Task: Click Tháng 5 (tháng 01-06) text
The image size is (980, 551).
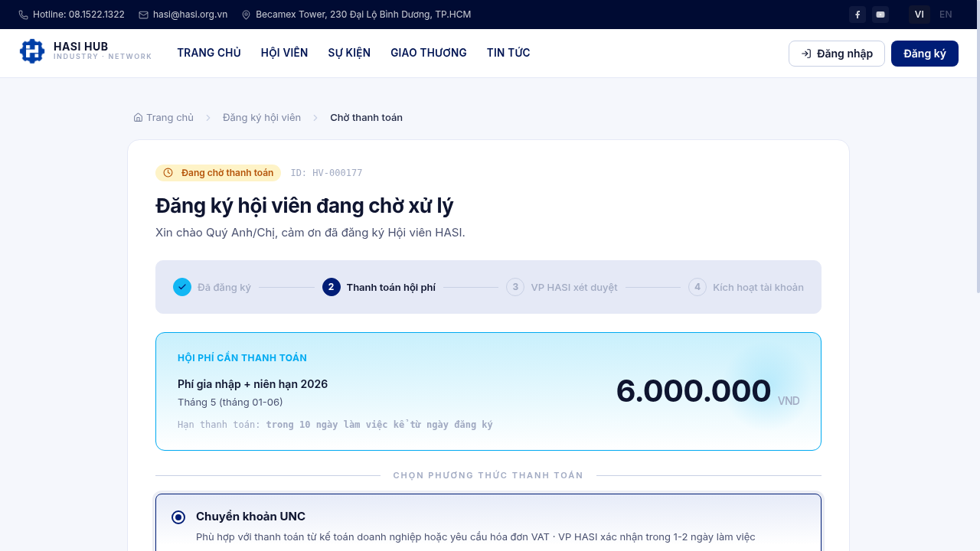Action: pos(230,402)
